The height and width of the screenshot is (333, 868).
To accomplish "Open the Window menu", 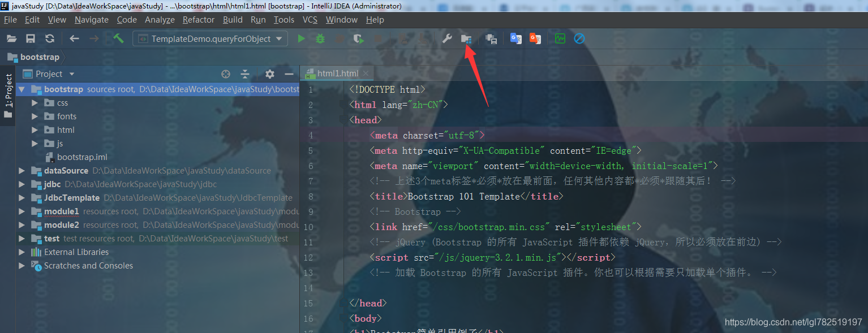I will click(x=342, y=20).
